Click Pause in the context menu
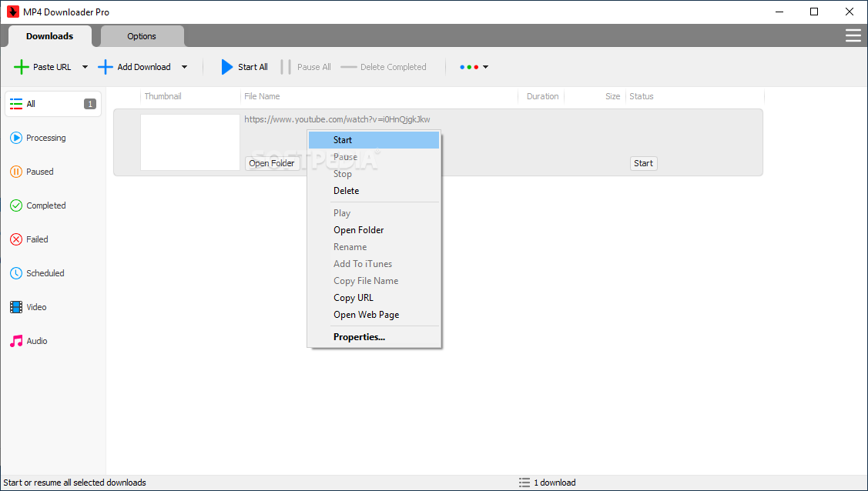 [374, 157]
